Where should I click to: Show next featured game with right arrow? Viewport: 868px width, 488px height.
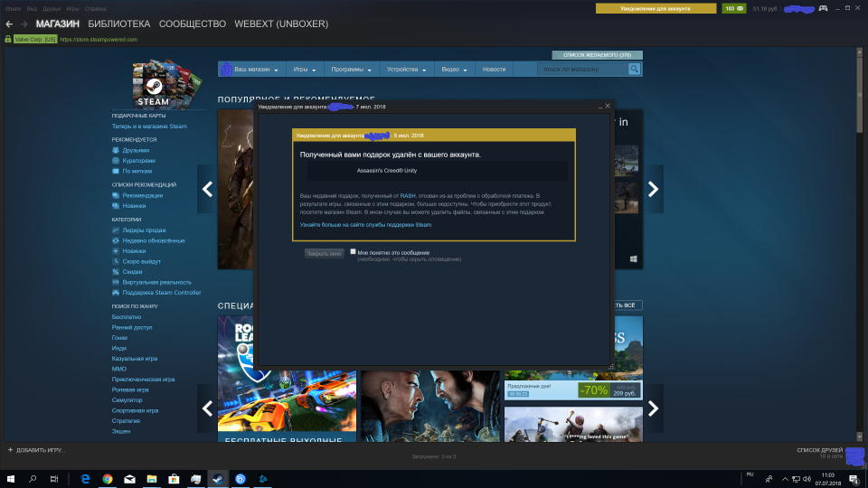pos(653,189)
